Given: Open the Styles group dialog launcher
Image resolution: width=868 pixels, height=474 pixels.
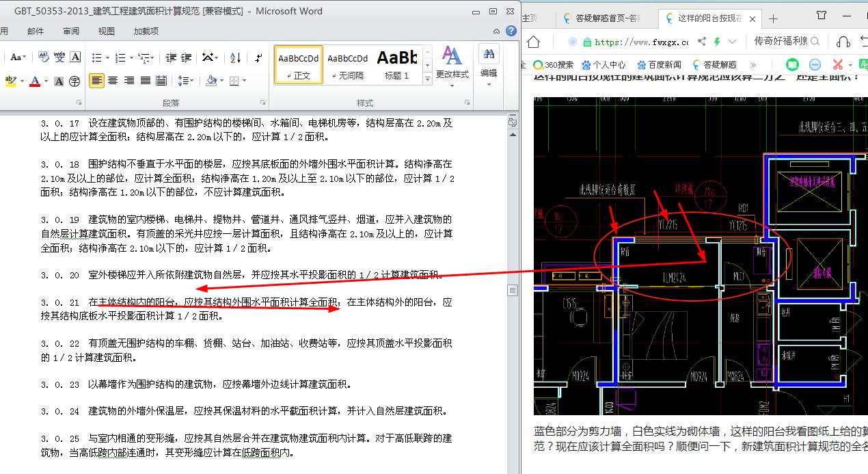Looking at the screenshot, I should pos(467,103).
